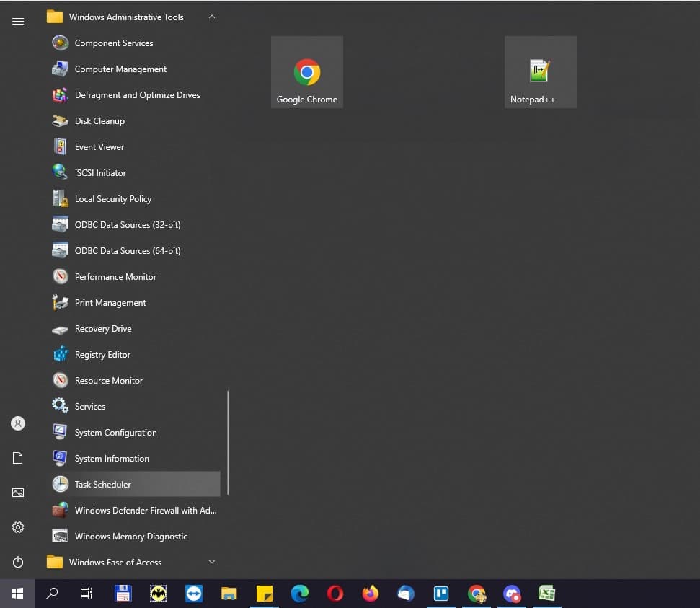
Task: Open the Discord taskbar icon
Action: pyautogui.click(x=512, y=594)
